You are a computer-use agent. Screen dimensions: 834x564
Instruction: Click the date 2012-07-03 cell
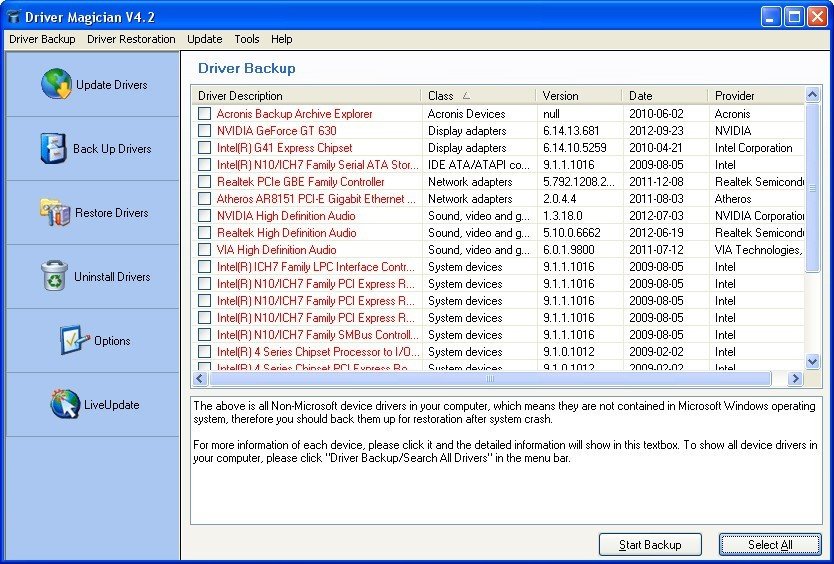656,215
